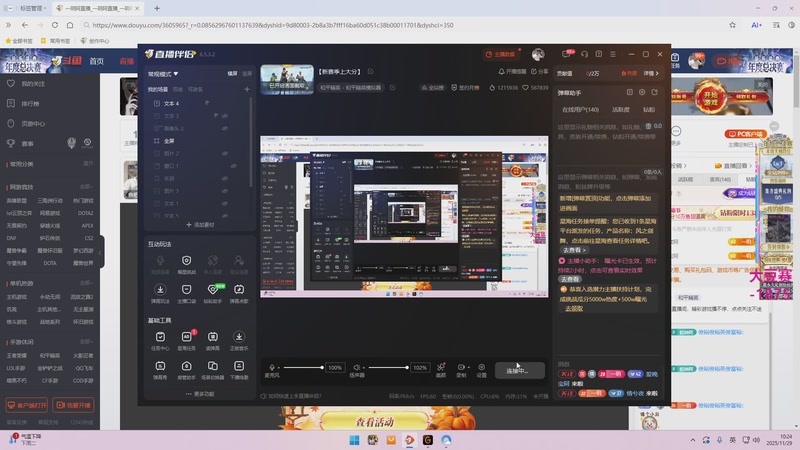Screen dimensions: 800x450
Task: Open 下播电影 tool icon
Action: 239,370
